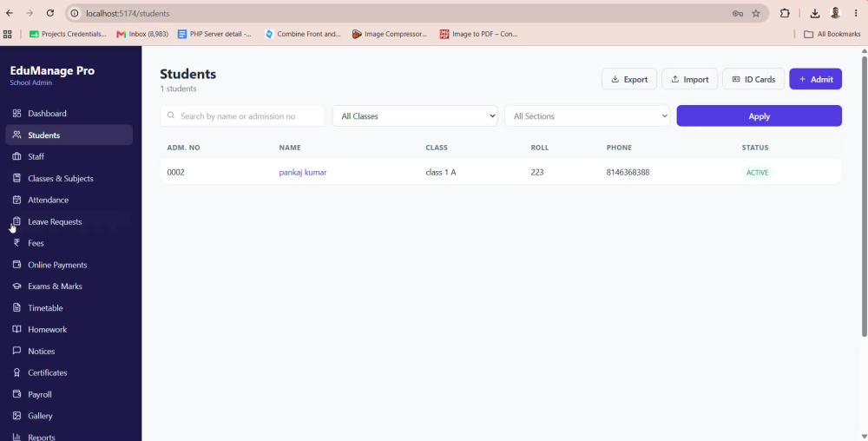Open Dashboard in the sidebar
Viewport: 868px width, 441px height.
click(69, 114)
